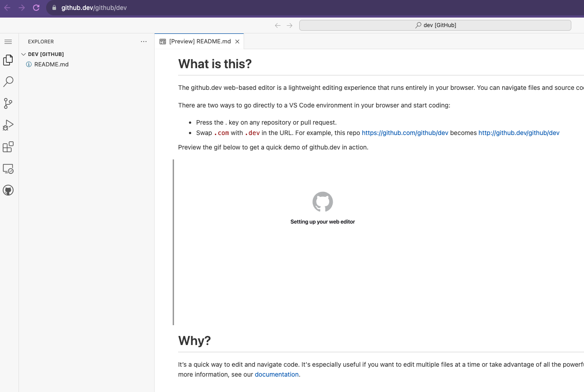584x392 pixels.
Task: Open the documentation link
Action: (x=277, y=374)
